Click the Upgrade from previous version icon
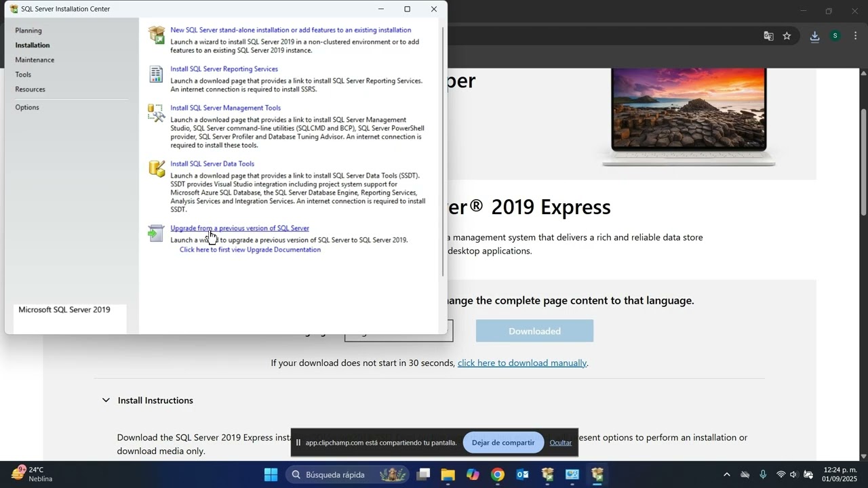Screen dimensions: 868x488 pos(156,233)
